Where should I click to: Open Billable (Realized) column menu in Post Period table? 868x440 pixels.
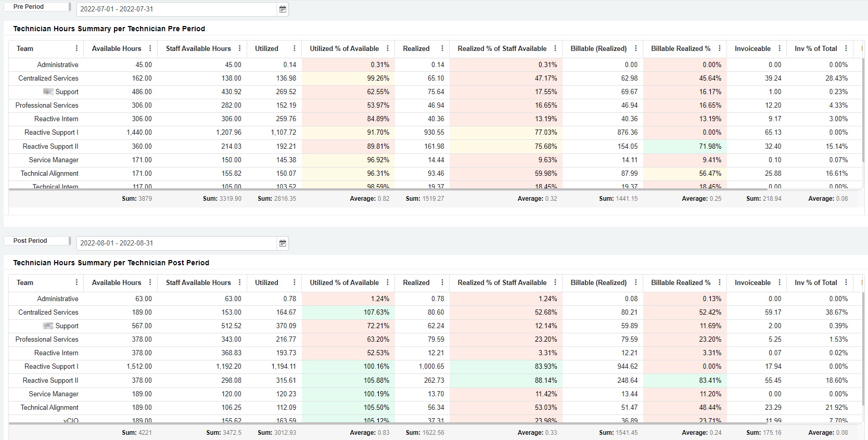point(636,282)
